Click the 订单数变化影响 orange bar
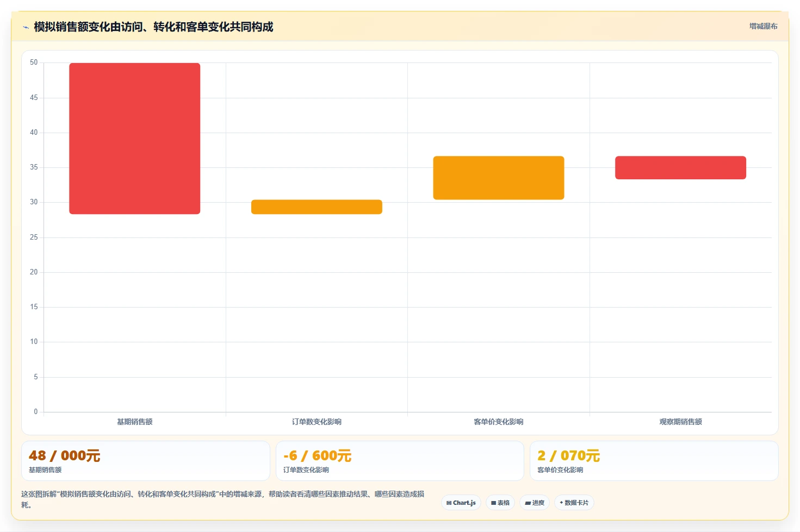 (317, 207)
